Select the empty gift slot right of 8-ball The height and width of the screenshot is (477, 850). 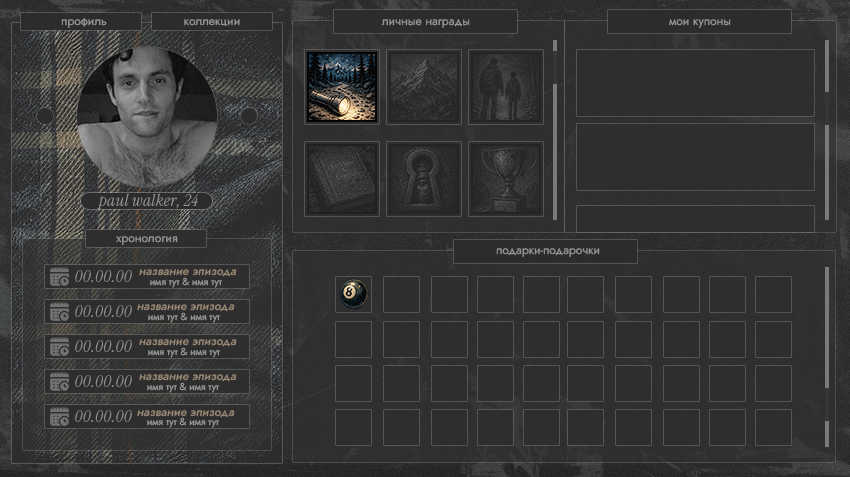pos(401,294)
